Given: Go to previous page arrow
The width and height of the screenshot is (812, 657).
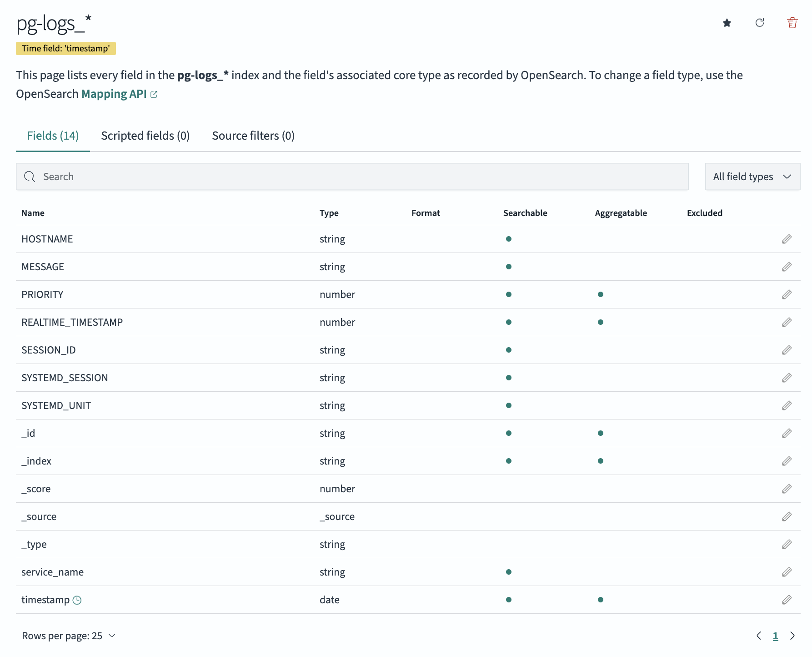Looking at the screenshot, I should (x=759, y=636).
